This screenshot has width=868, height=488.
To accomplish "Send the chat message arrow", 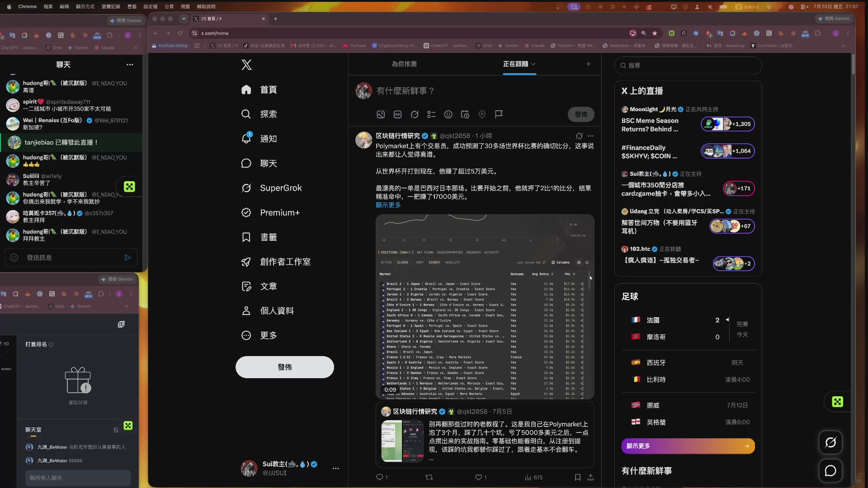I will coord(127,258).
